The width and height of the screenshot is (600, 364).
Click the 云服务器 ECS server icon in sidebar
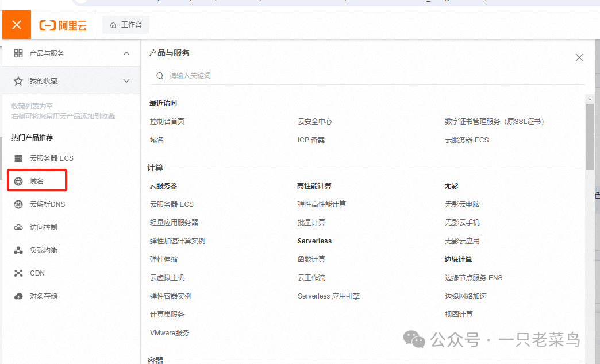18,158
